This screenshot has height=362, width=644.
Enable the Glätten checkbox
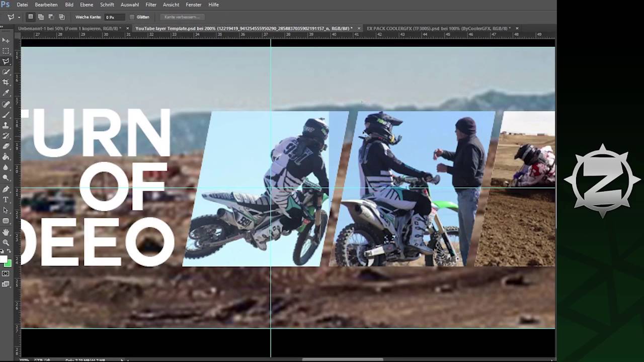pyautogui.click(x=132, y=17)
